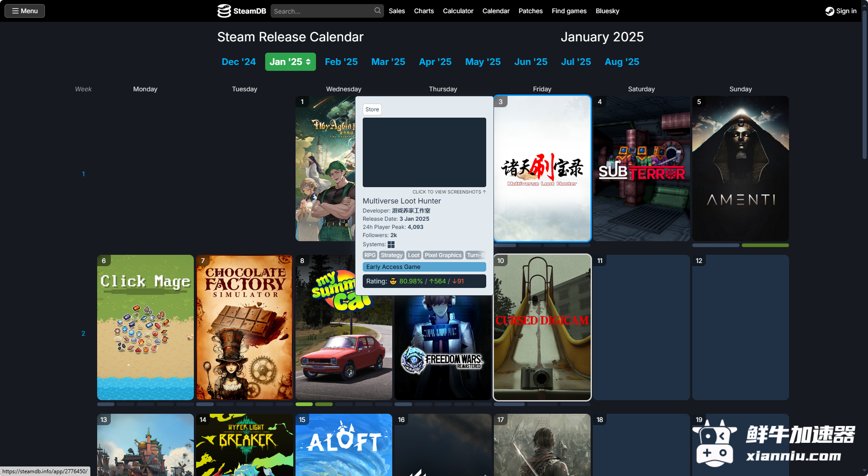Click the Windows system icon in popup
868x476 pixels.
point(391,244)
